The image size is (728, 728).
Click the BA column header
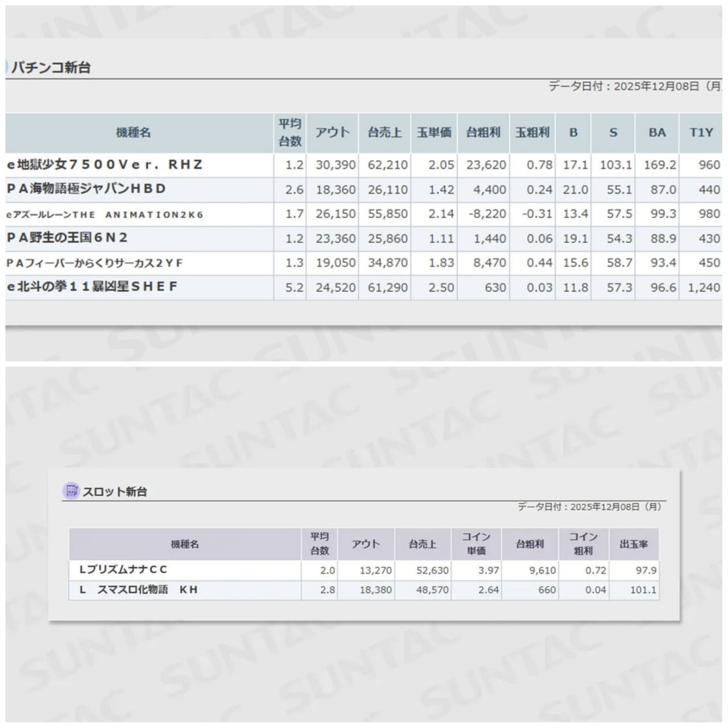click(657, 133)
